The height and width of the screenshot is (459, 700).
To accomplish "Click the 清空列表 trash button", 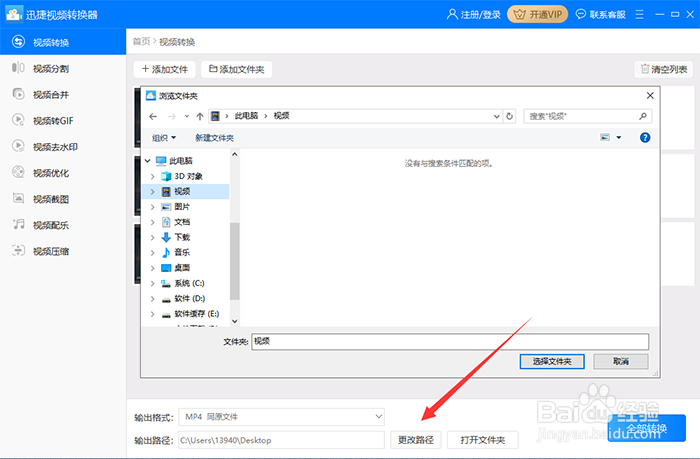I will coord(664,69).
